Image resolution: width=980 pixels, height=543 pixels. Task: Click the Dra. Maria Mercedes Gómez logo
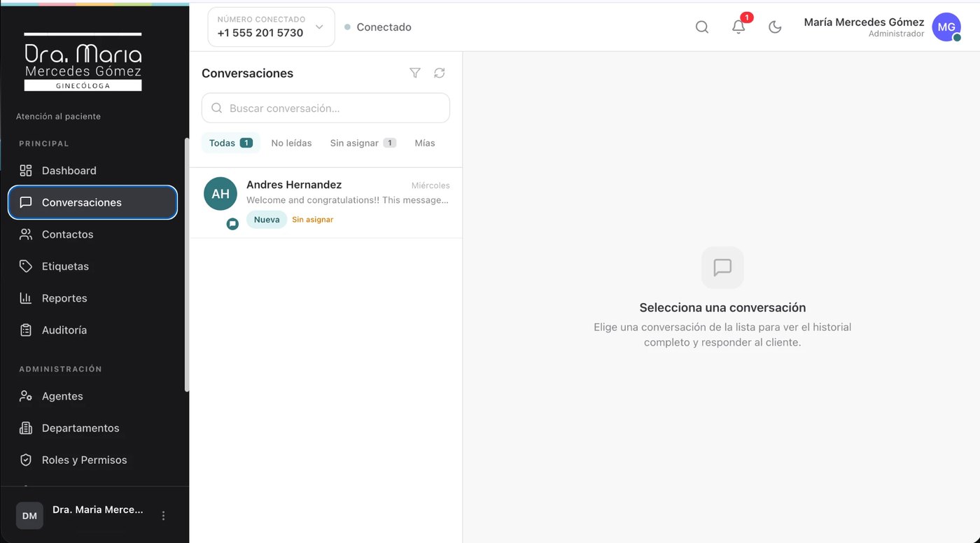pyautogui.click(x=83, y=62)
